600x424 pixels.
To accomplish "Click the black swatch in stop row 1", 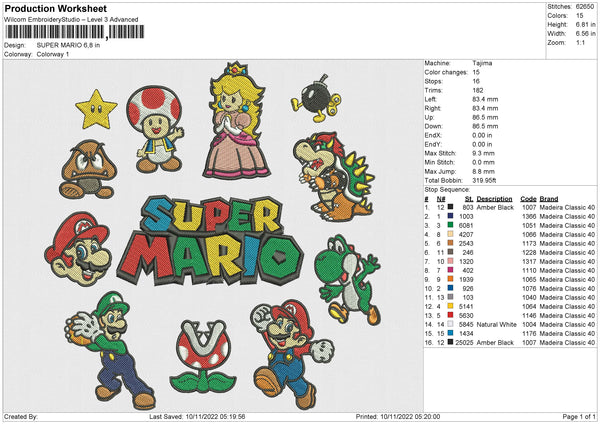I will (x=450, y=207).
